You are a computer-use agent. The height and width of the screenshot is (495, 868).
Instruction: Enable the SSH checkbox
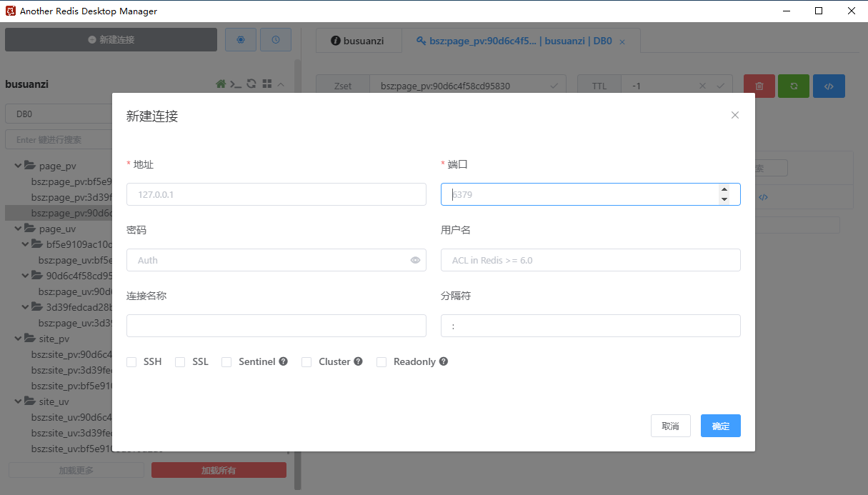131,361
